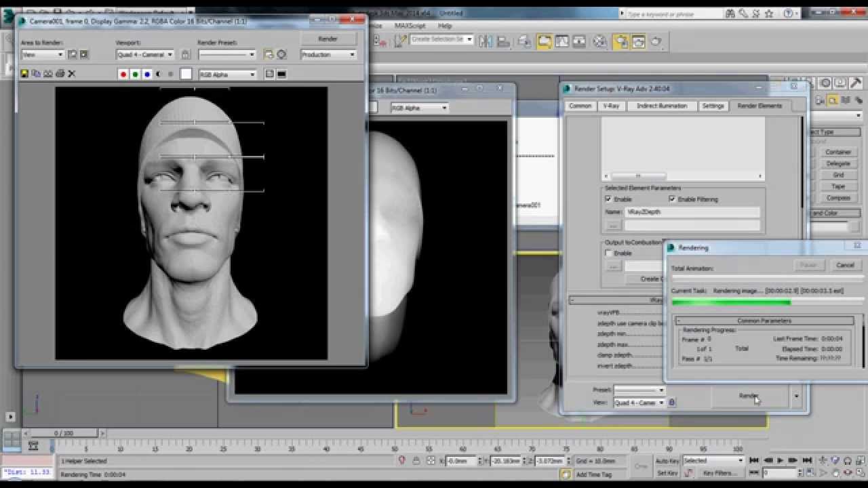The width and height of the screenshot is (868, 488).
Task: Switch to Common tab in Render Setup
Action: point(580,106)
